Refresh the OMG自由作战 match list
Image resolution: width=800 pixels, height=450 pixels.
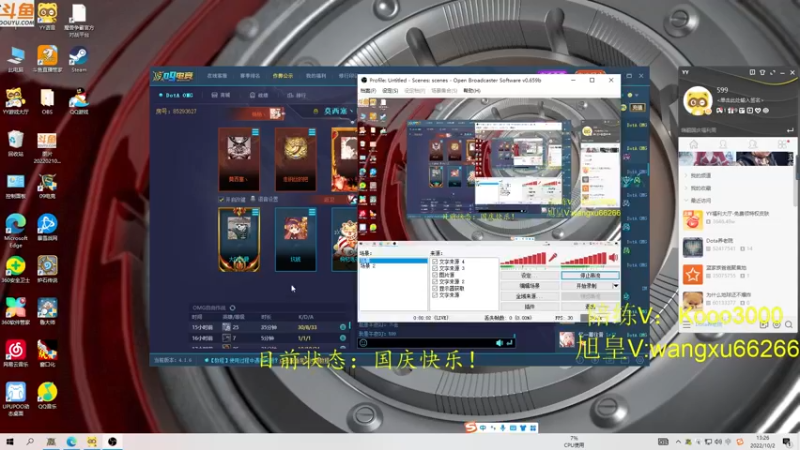(233, 308)
